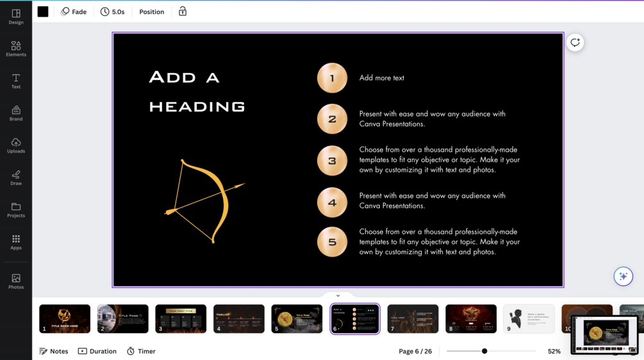Open the Design panel
This screenshot has height=360, width=644.
[x=16, y=17]
